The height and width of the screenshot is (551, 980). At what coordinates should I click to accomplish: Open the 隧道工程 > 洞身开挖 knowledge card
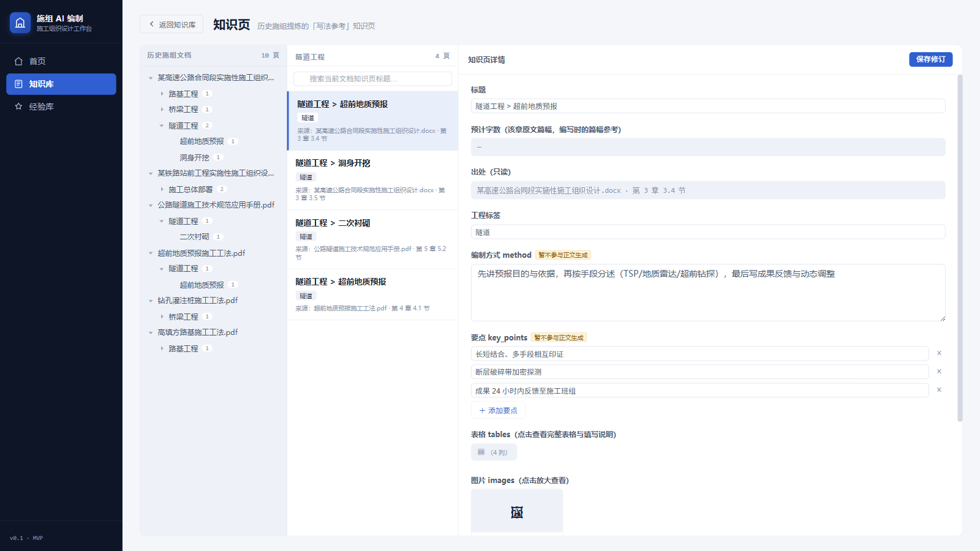372,180
